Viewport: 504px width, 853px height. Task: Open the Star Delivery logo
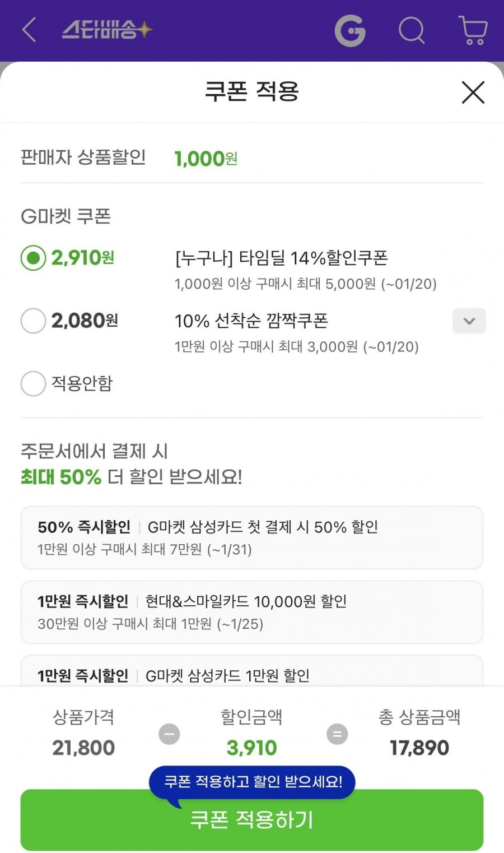point(106,30)
